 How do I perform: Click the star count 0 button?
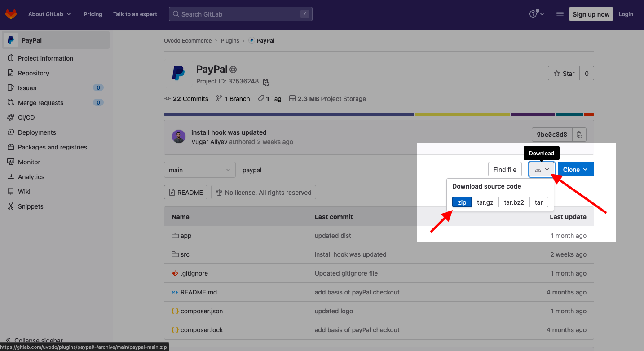[587, 73]
